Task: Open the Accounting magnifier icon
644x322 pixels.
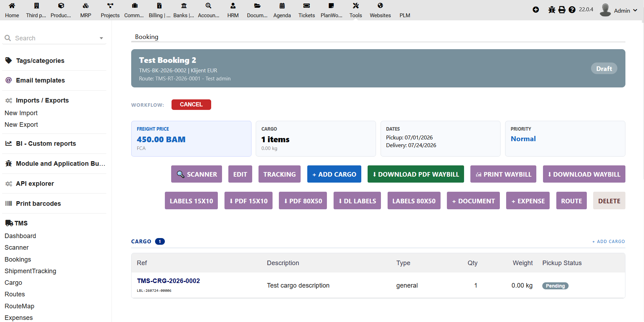Action: (x=208, y=6)
